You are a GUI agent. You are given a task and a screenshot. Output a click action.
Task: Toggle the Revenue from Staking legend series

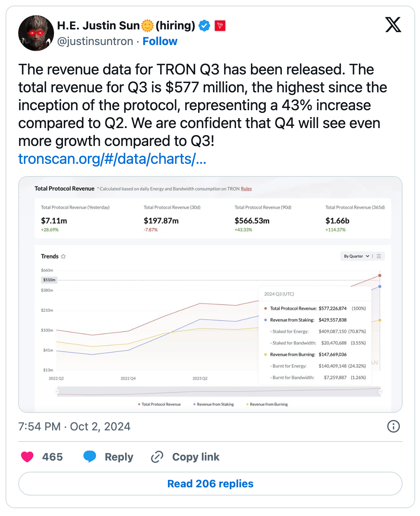tap(214, 404)
